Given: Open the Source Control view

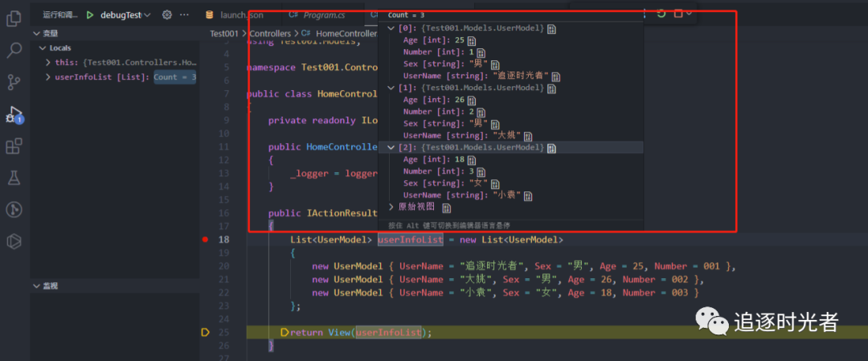Looking at the screenshot, I should tap(14, 83).
